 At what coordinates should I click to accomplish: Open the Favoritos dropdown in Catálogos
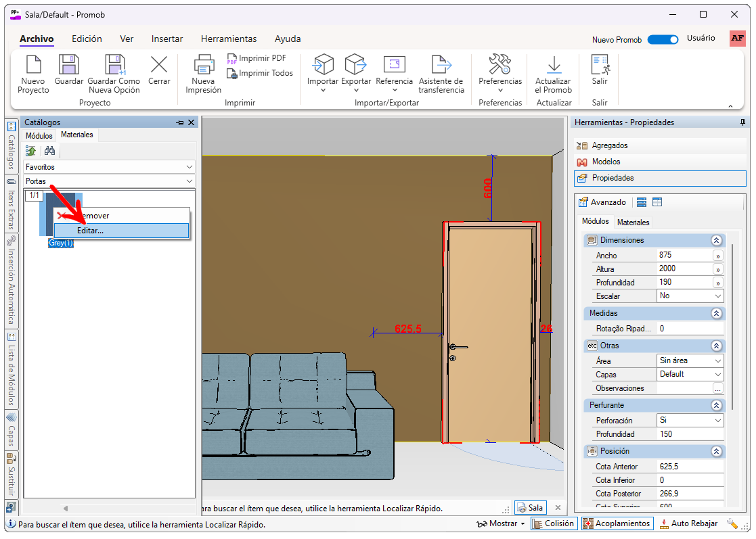pos(108,167)
